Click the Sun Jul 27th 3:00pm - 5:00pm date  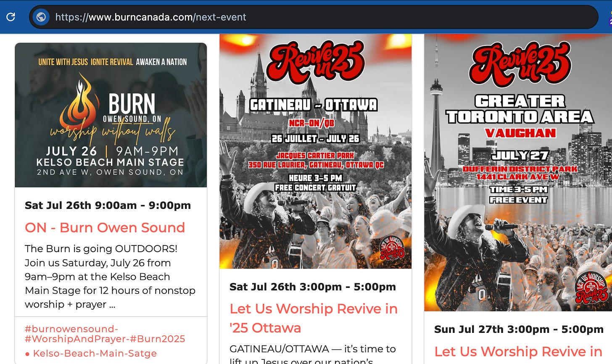click(x=519, y=329)
